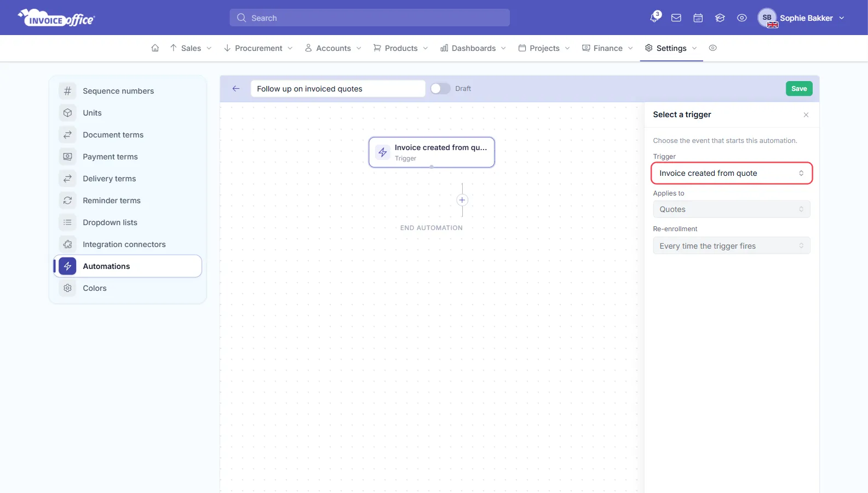Click the search magnifier icon
Image resolution: width=868 pixels, height=493 pixels.
pyautogui.click(x=241, y=18)
